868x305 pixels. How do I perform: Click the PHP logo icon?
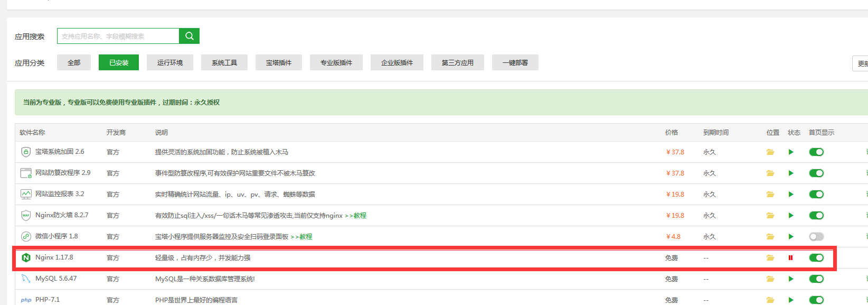[26, 300]
